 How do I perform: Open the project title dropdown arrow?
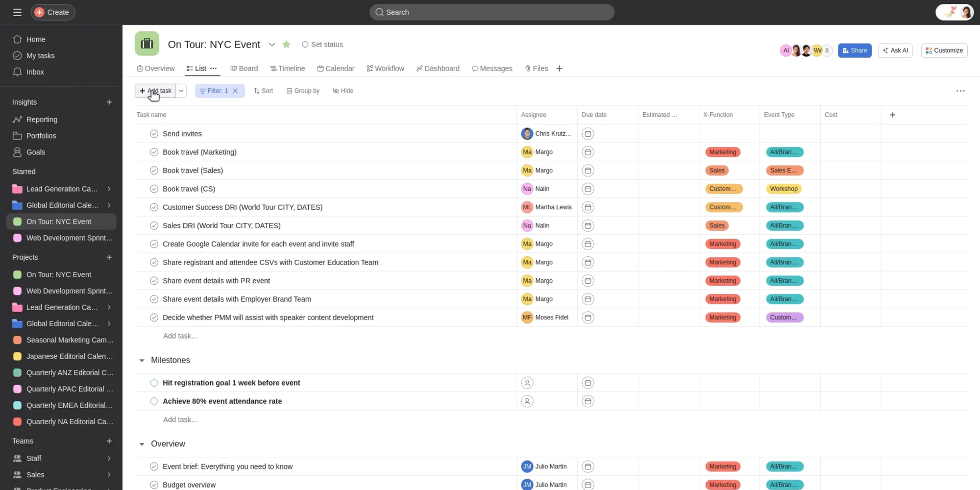click(x=272, y=45)
